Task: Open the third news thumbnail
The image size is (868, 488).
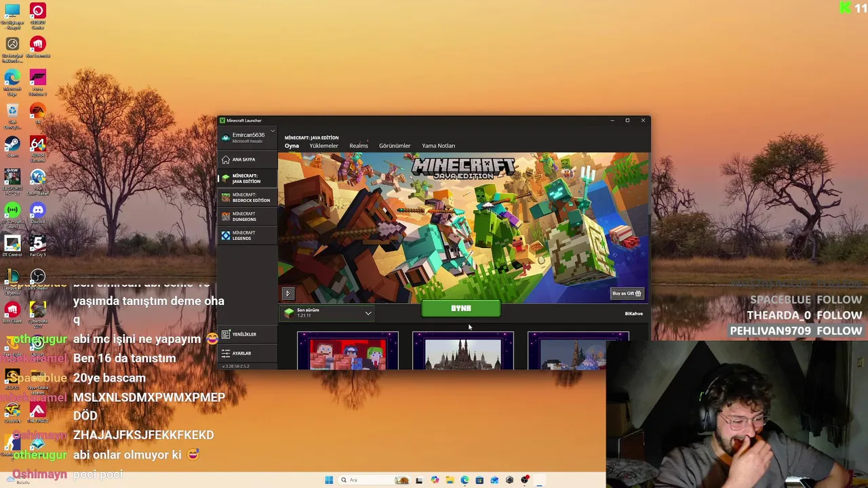Action: [578, 351]
